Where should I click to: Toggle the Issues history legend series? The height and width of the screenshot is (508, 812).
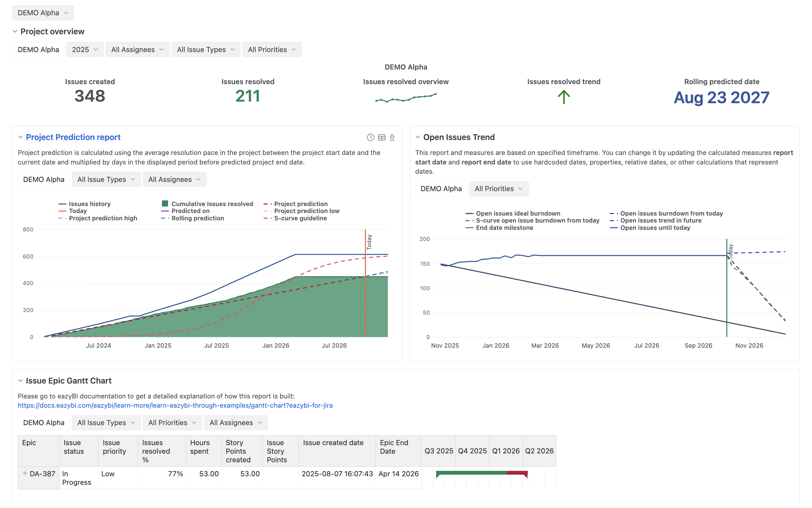click(85, 204)
